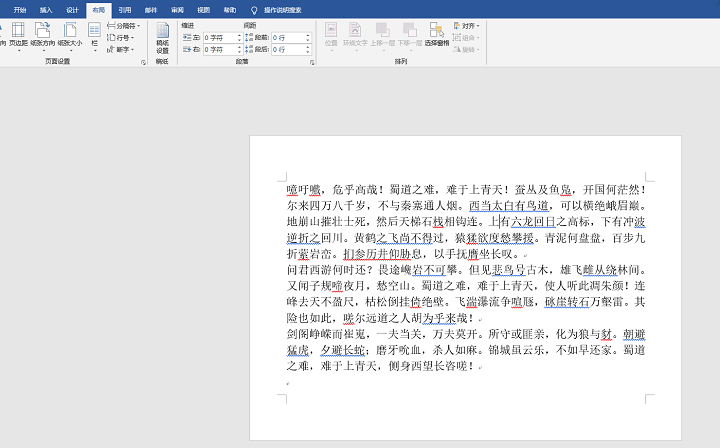Viewport: 720px width, 448px height.
Task: Increase 段前 spacing with up arrow
Action: (308, 35)
